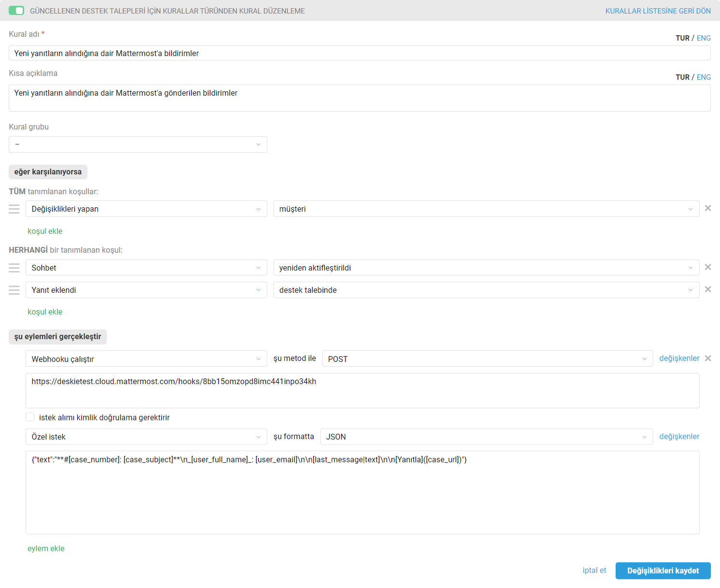Open the müşteri value dropdown
This screenshot has width=720, height=588.
click(486, 209)
